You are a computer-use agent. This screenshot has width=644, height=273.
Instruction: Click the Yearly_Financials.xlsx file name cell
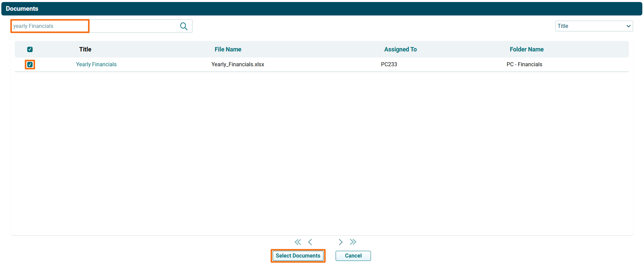tap(238, 65)
